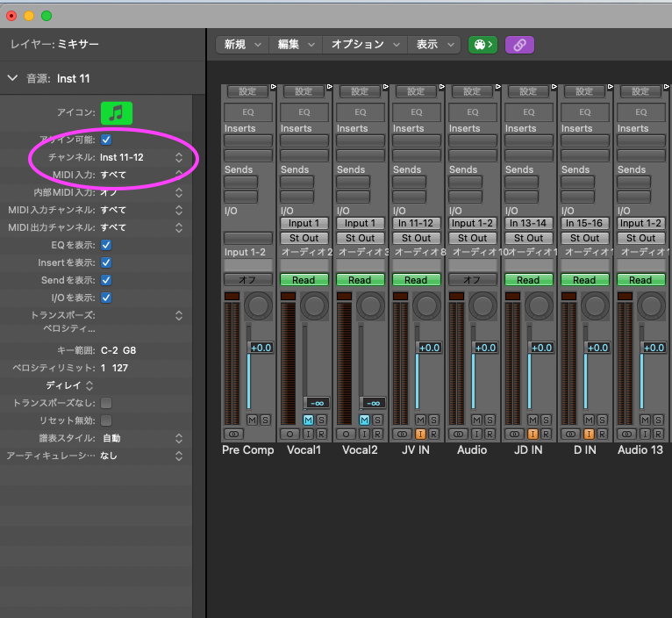Image resolution: width=672 pixels, height=618 pixels.
Task: Click the Read automation button on Vocal1
Action: pyautogui.click(x=304, y=280)
